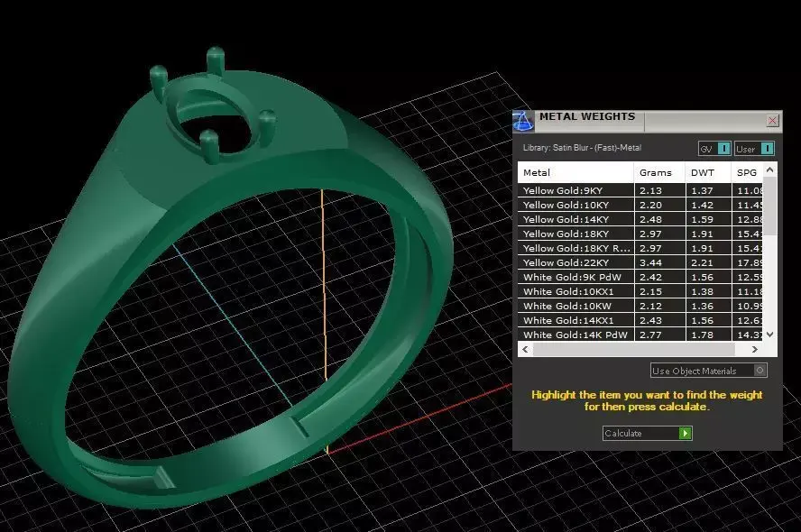Select the White Gold:14KX1 row

pos(640,321)
